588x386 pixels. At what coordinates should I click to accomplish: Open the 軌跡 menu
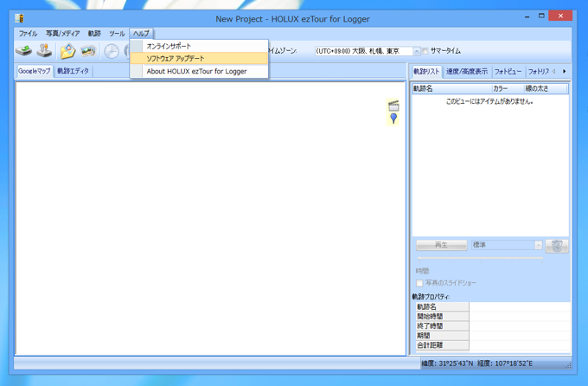[x=94, y=34]
